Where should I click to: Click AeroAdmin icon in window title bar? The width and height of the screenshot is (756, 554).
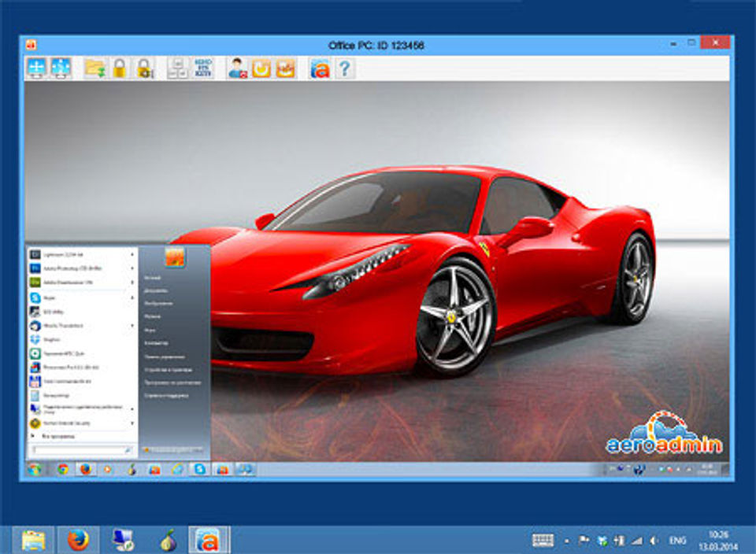31,46
